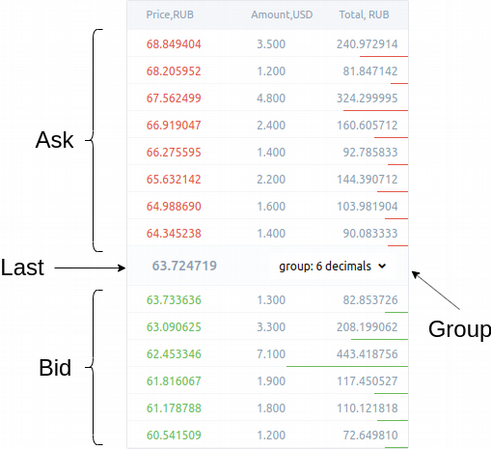Click total 443.418756 depth bar row

click(x=268, y=353)
